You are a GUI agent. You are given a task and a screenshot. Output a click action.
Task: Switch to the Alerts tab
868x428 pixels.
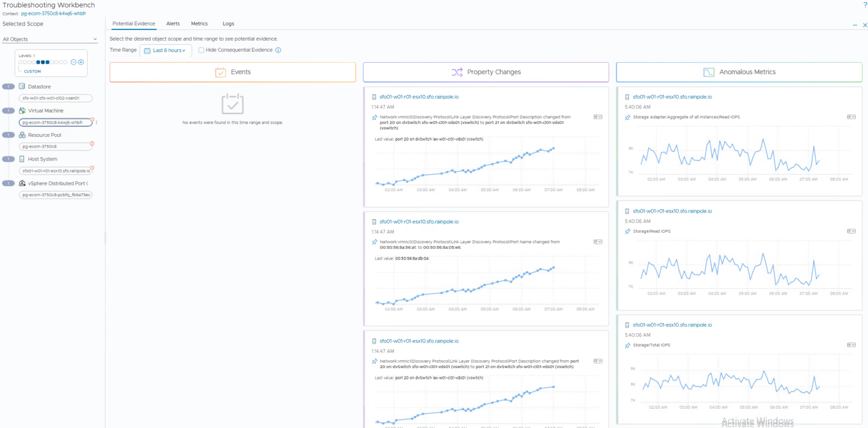coord(173,24)
